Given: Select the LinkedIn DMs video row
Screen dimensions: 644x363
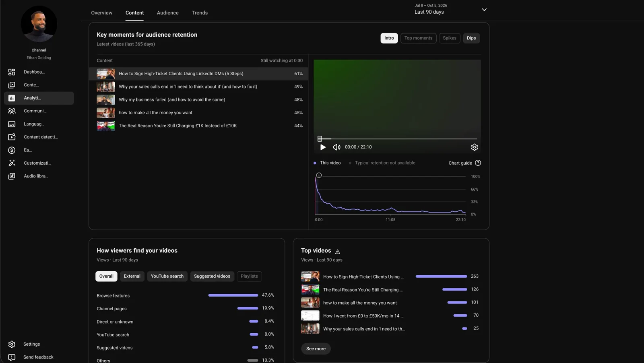Looking at the screenshot, I should pyautogui.click(x=198, y=74).
